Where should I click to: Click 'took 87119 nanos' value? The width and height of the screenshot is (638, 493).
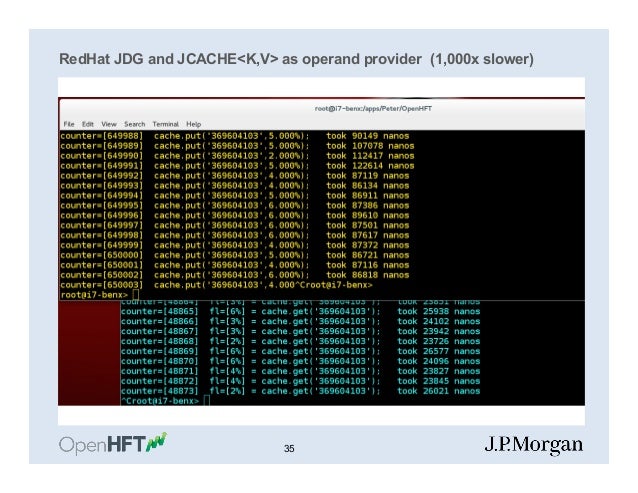click(367, 176)
